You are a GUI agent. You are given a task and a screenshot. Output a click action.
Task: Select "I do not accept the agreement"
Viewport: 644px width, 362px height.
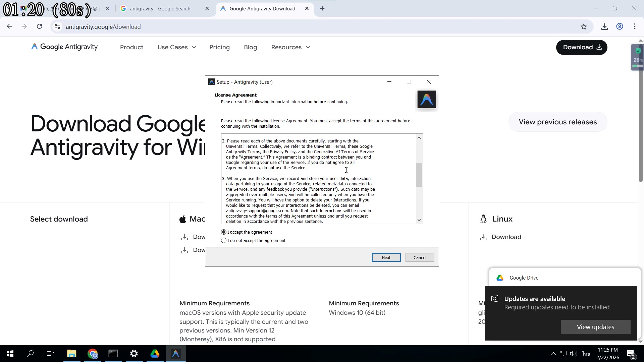(x=223, y=240)
